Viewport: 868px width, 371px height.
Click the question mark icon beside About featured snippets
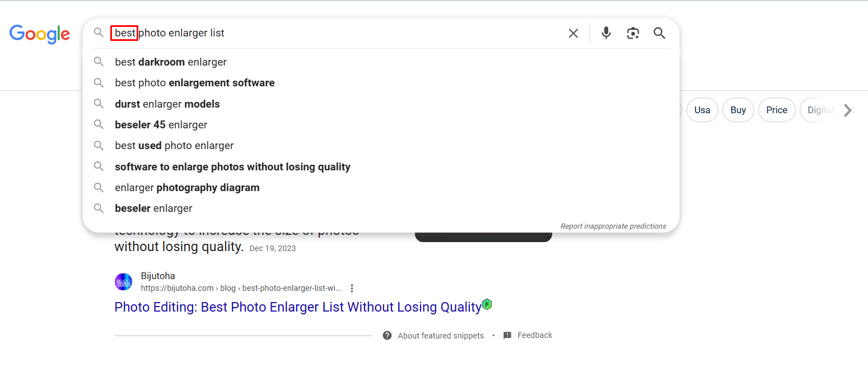tap(387, 336)
